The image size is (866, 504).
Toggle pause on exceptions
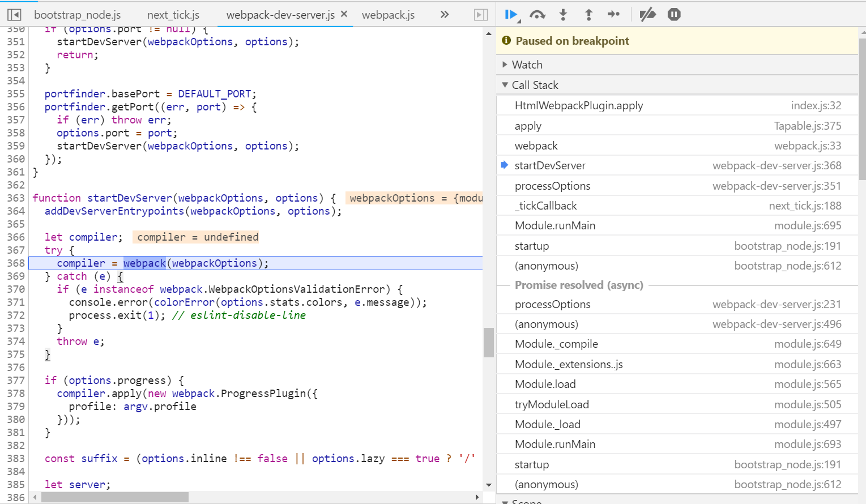(674, 15)
